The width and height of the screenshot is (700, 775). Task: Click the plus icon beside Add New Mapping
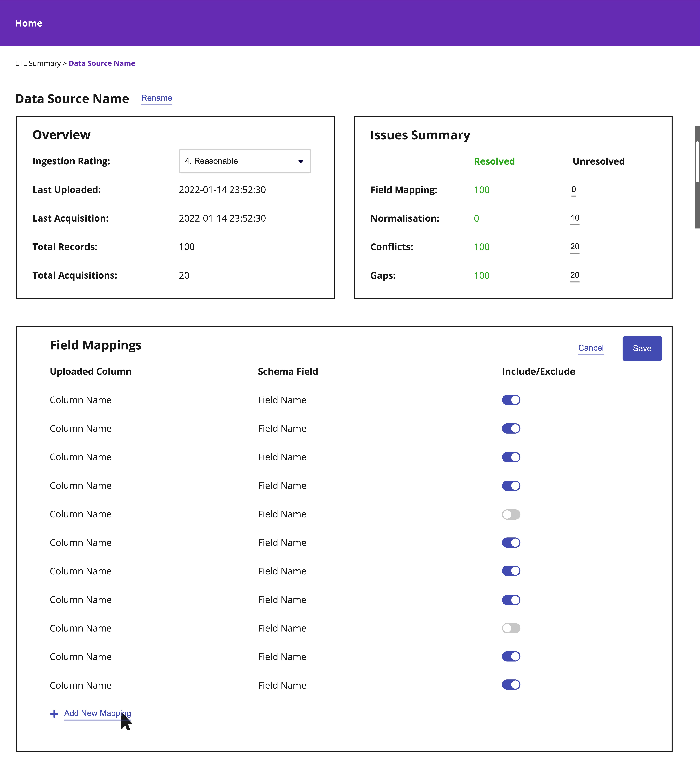(54, 714)
